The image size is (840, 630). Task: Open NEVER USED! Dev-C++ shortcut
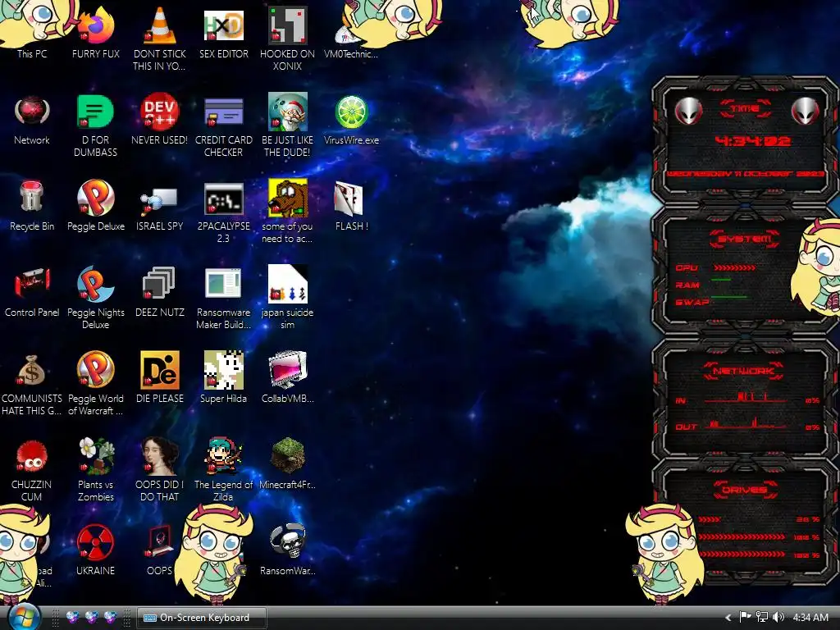[160, 112]
